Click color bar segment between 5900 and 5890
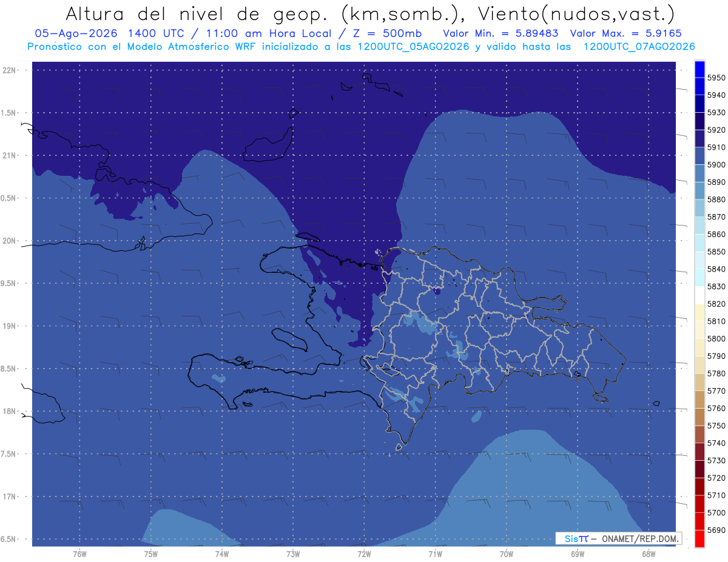This screenshot has width=728, height=562. (x=699, y=173)
